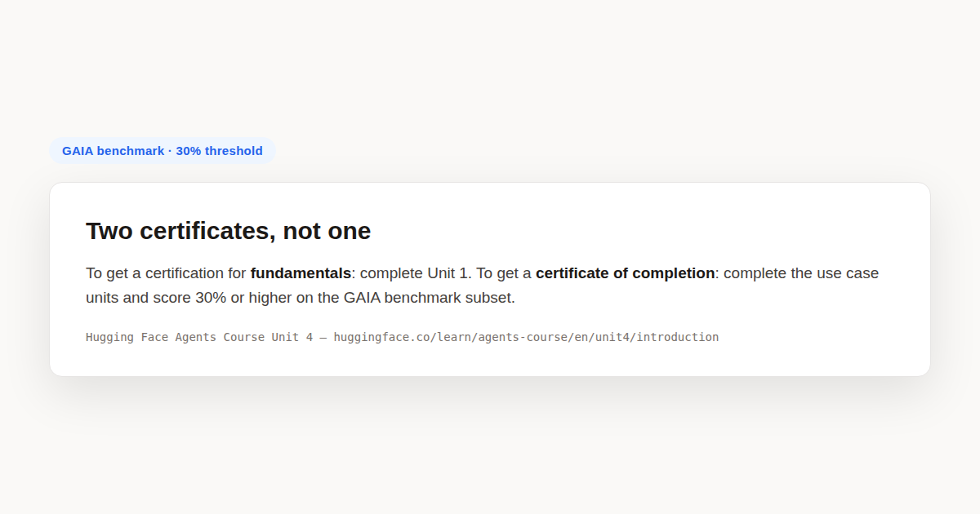Click the Hugging Face Agents Course Unit 4 label
The width and height of the screenshot is (980, 514).
point(199,337)
